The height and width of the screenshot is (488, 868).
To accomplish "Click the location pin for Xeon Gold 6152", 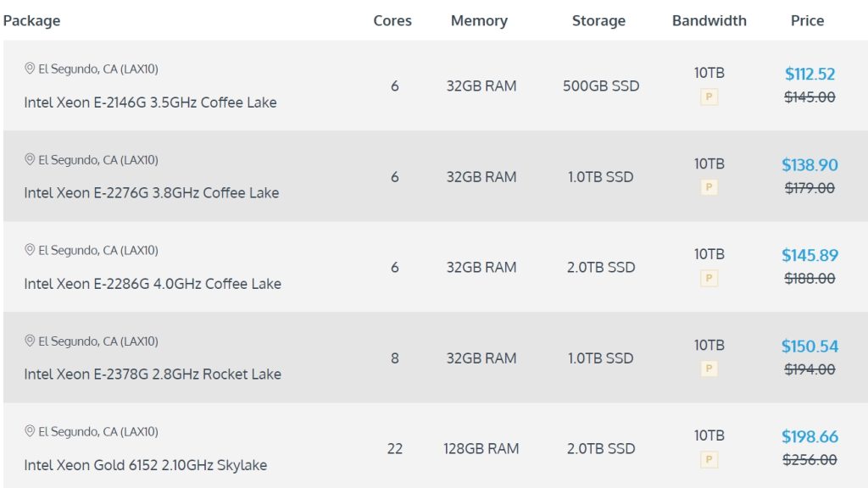I will pyautogui.click(x=30, y=432).
